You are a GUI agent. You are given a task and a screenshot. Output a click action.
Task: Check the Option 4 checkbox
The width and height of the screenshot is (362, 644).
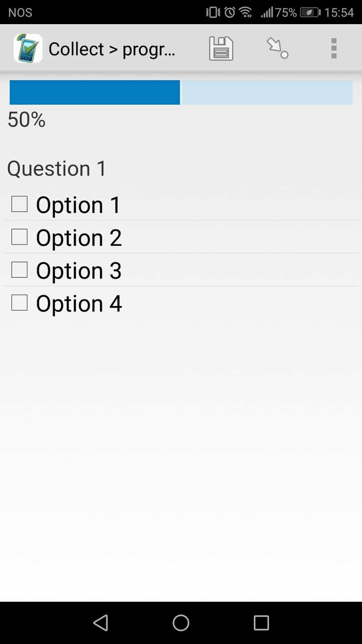pos(19,303)
